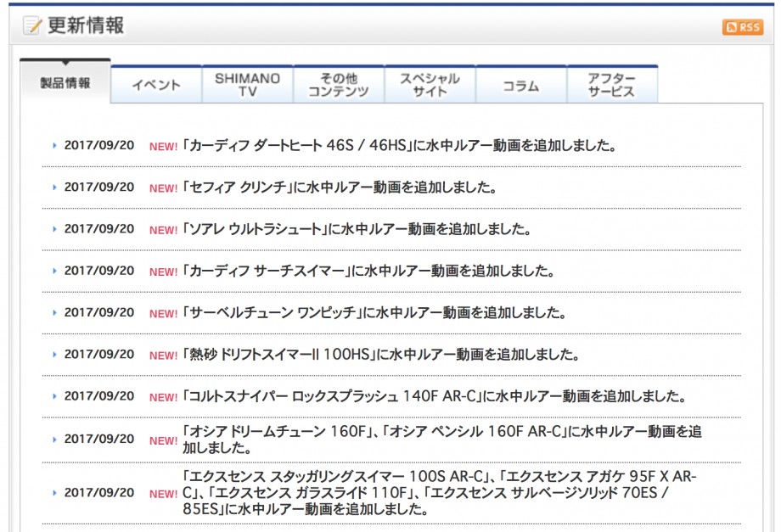
Task: Click the NEW! badge on コルトスナイパー row
Action: (x=163, y=397)
